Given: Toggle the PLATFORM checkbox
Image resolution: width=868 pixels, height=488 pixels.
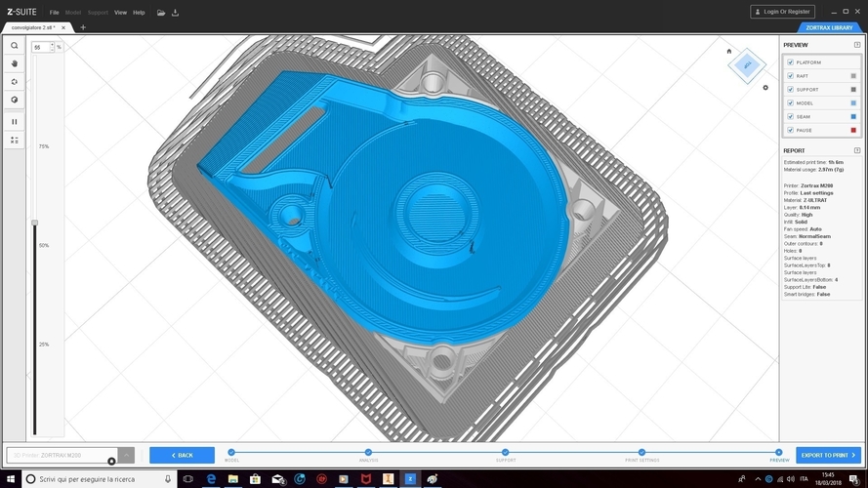Looking at the screenshot, I should [x=791, y=62].
